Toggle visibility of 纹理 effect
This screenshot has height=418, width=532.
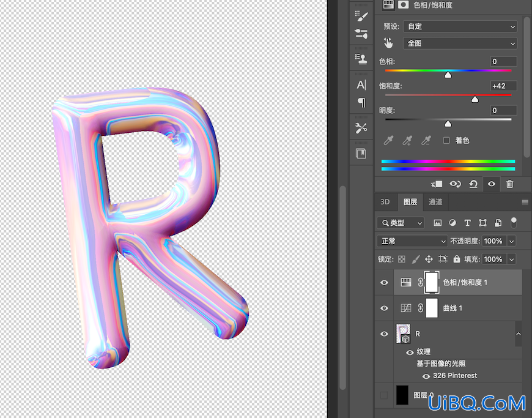[x=410, y=352]
